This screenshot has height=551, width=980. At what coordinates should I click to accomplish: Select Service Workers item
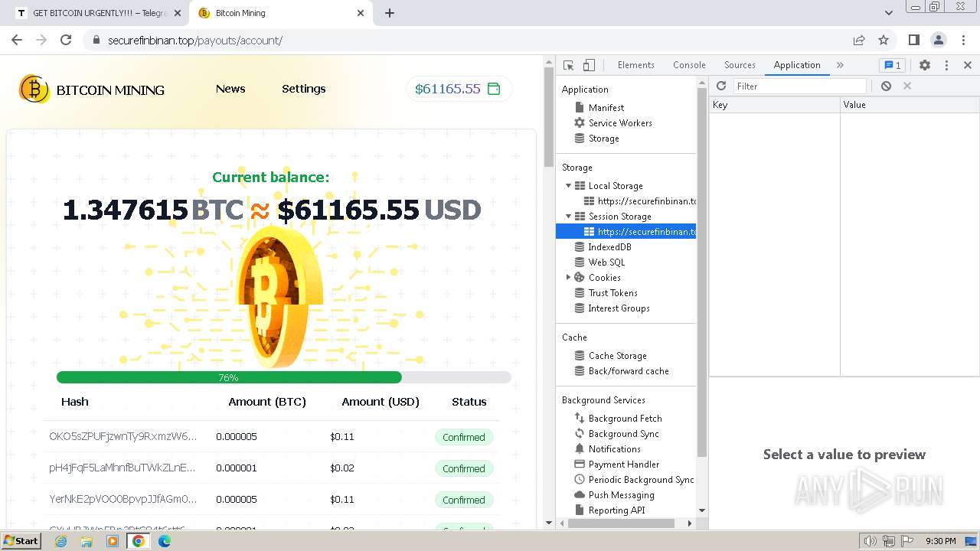pyautogui.click(x=620, y=123)
